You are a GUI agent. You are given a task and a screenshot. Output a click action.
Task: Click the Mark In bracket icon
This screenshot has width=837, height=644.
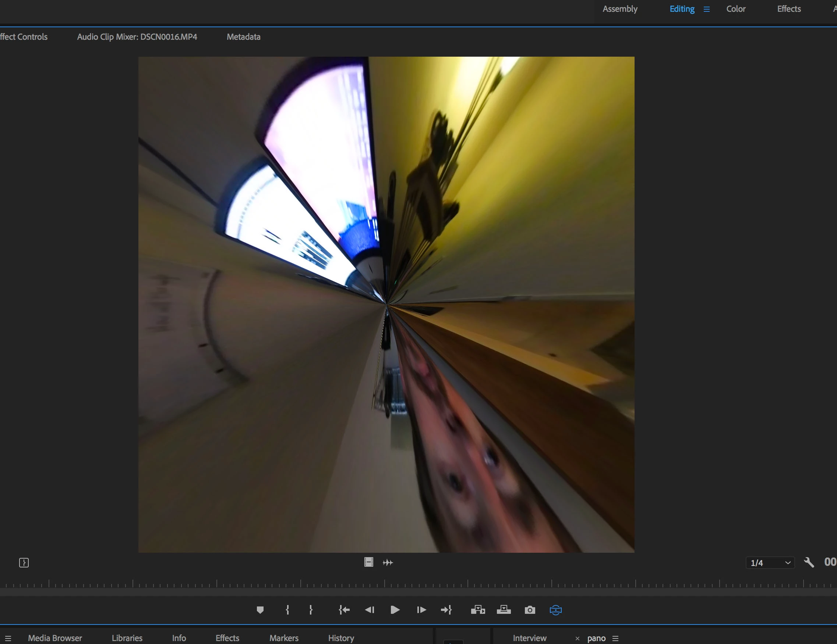(x=287, y=610)
